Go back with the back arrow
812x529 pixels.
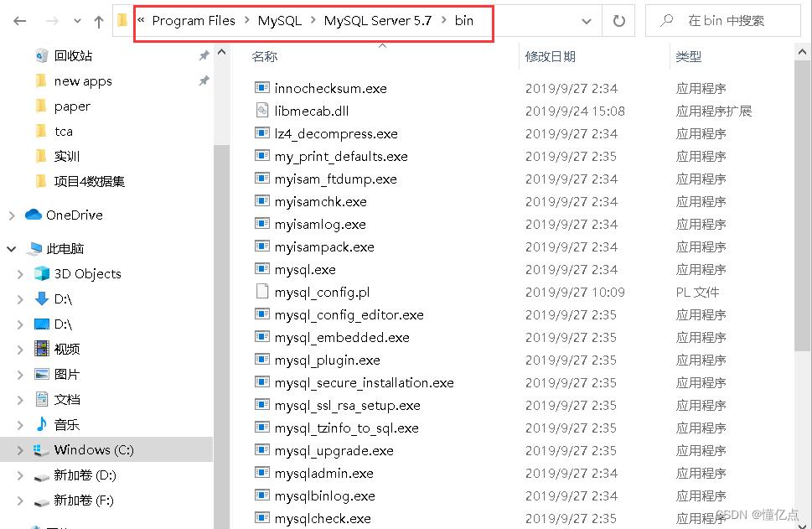[x=19, y=21]
